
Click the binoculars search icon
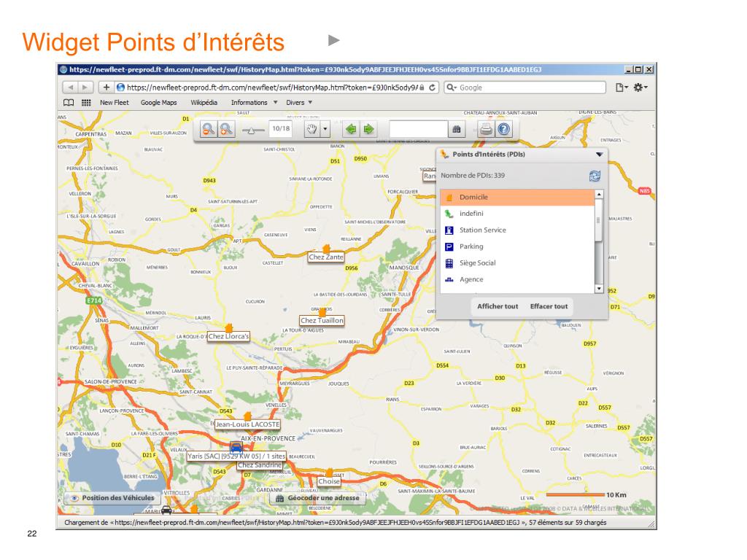457,129
